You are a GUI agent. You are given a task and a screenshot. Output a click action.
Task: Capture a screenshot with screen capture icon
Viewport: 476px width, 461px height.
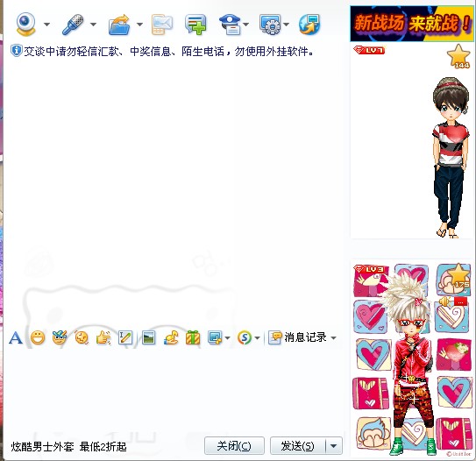[x=215, y=337]
